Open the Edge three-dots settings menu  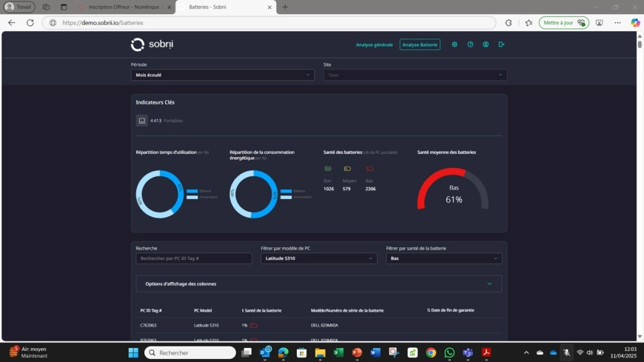click(x=617, y=23)
